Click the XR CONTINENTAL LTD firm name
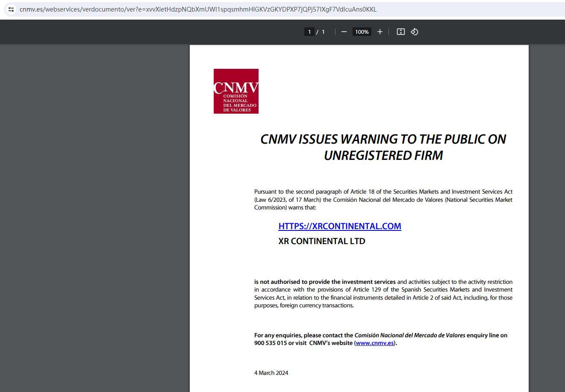 321,241
